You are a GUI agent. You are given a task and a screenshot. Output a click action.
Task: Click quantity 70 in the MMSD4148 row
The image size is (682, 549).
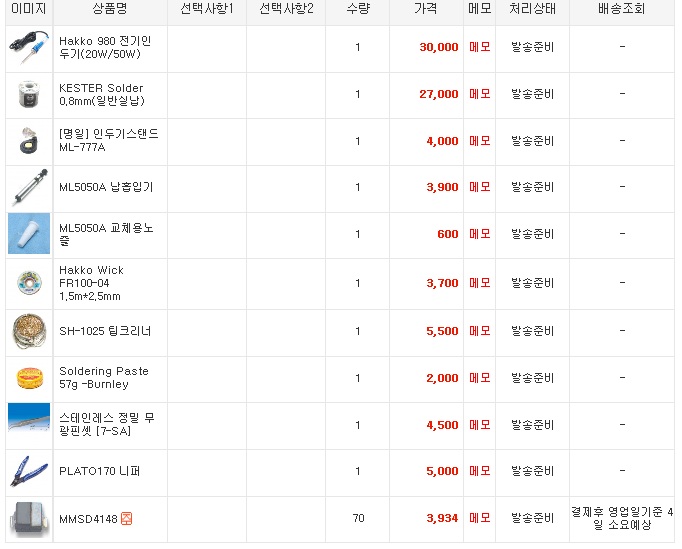click(x=358, y=518)
